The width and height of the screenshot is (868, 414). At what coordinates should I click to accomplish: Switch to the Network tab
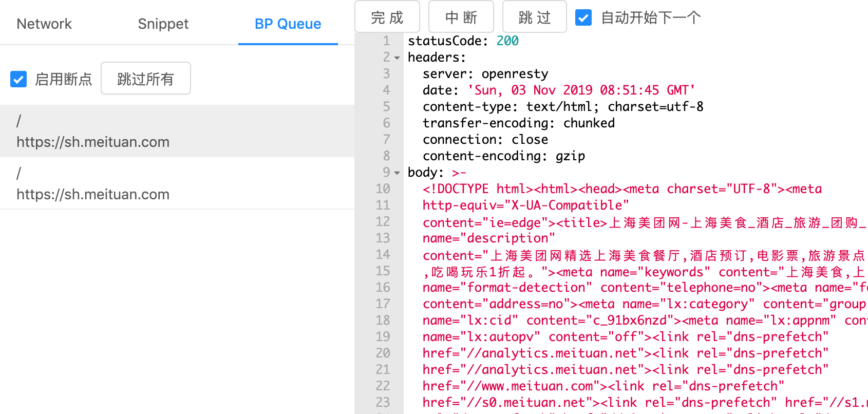click(44, 24)
